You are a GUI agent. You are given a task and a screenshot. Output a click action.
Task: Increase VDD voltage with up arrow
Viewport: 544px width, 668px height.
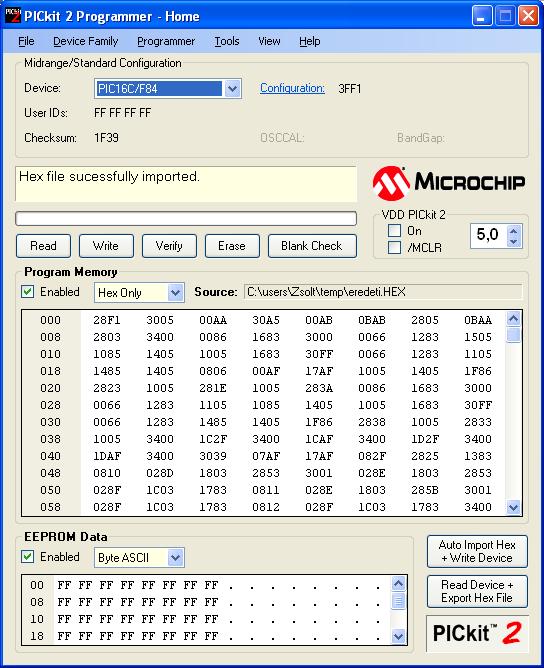[513, 231]
